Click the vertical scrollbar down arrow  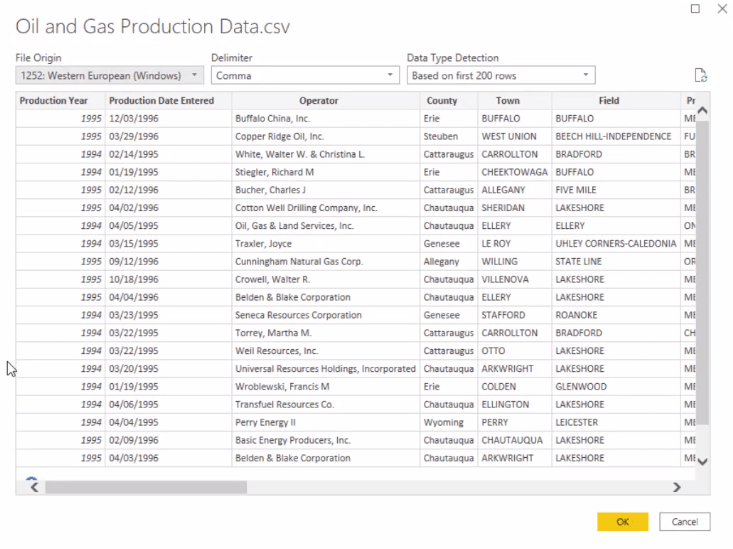(x=702, y=462)
